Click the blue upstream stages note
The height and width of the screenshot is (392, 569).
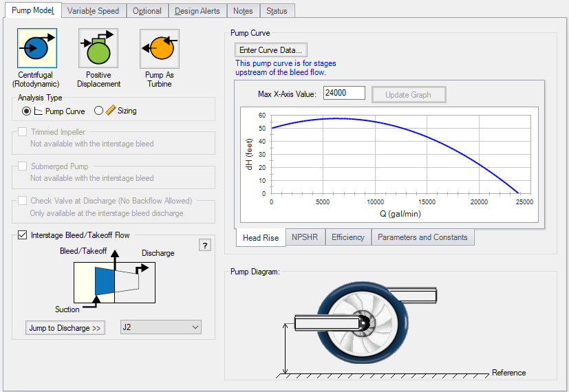click(286, 67)
